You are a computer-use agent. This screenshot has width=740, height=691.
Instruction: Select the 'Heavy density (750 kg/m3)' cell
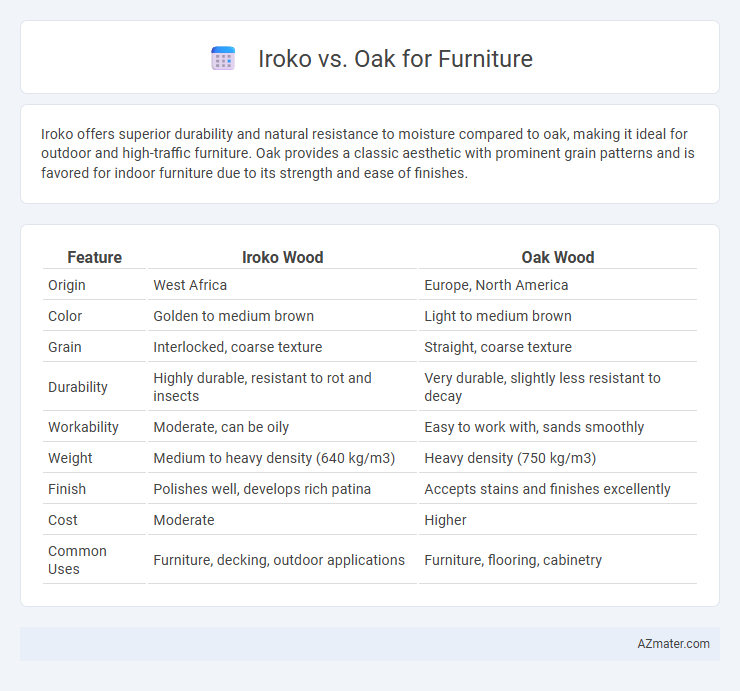pos(510,458)
